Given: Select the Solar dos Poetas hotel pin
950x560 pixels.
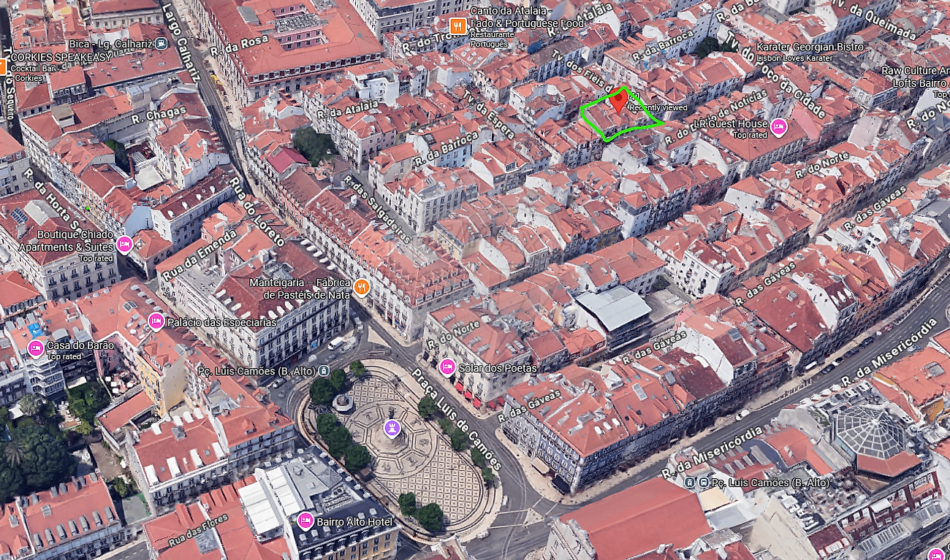Looking at the screenshot, I should (447, 367).
